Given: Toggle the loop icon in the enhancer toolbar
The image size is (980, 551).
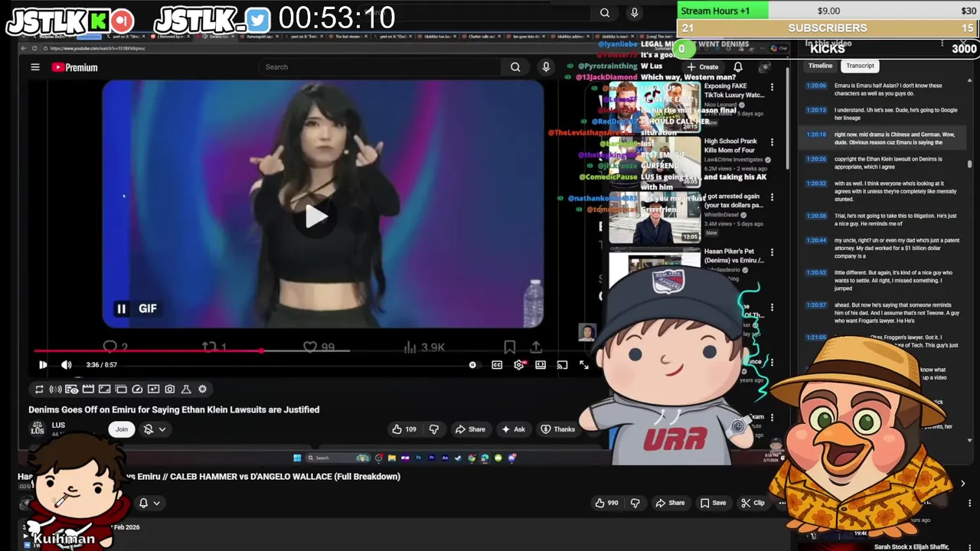Looking at the screenshot, I should point(39,390).
